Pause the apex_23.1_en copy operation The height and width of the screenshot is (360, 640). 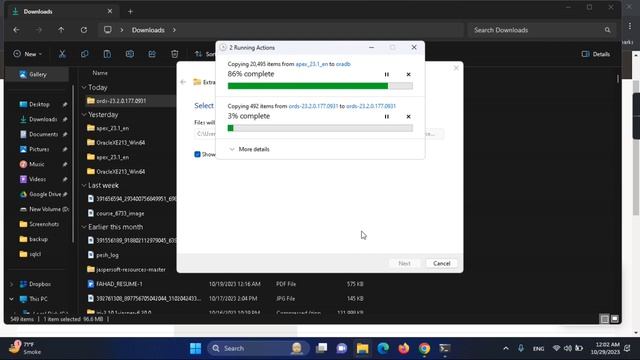pos(387,74)
